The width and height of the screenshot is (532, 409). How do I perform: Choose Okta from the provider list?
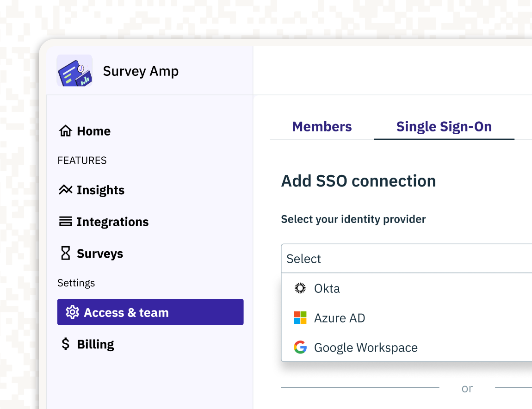coord(327,288)
